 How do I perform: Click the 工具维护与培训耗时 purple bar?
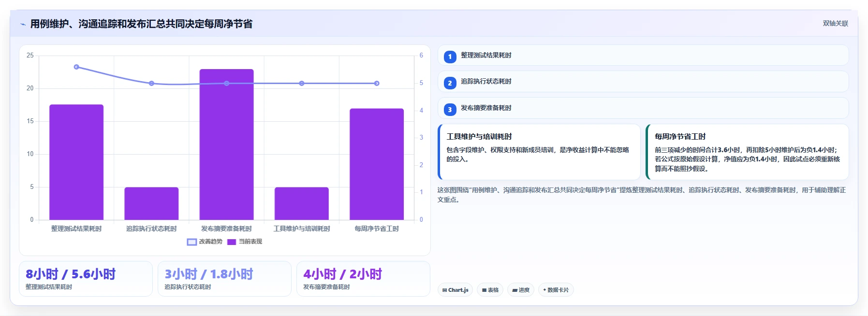[x=302, y=203]
